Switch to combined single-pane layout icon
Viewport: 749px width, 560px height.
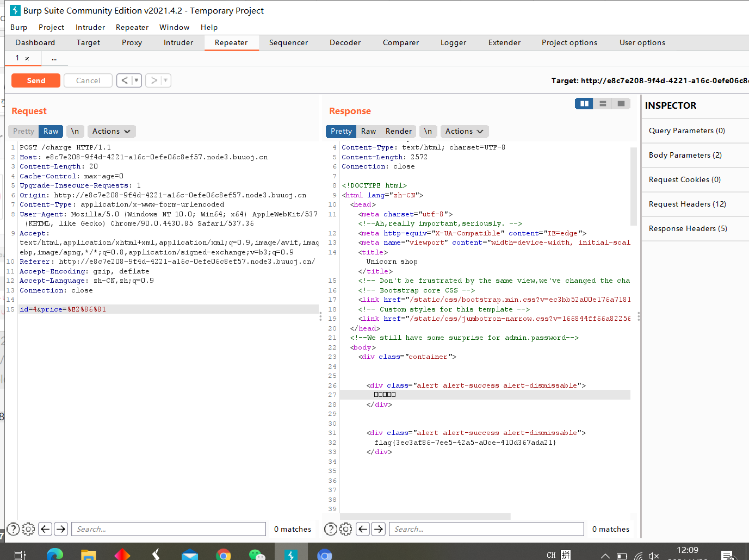pyautogui.click(x=621, y=103)
